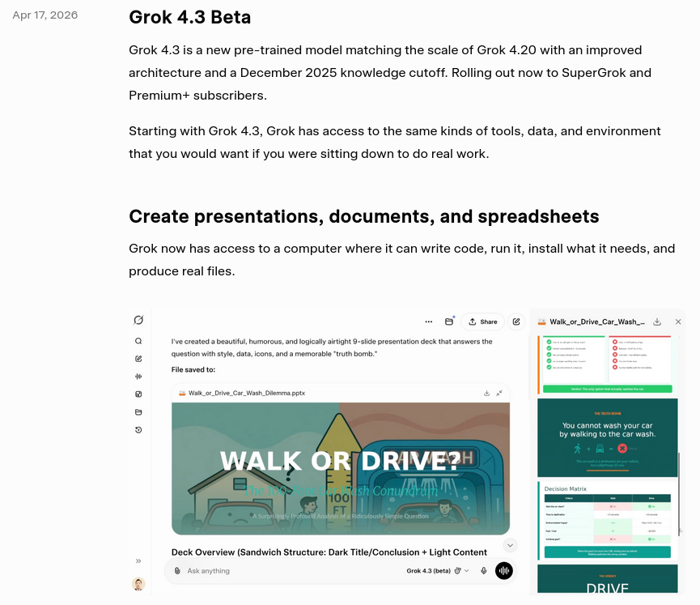Viewport: 700px width, 605px height.
Task: Open the Imagine icon in the sidebar
Action: pyautogui.click(x=138, y=394)
